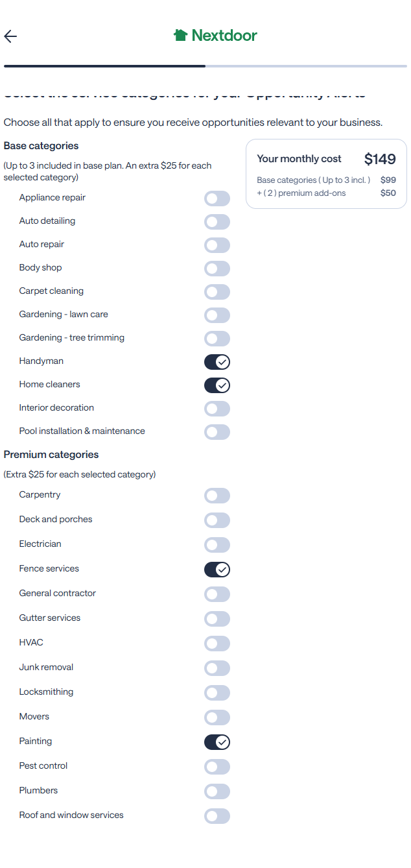Viewport: 411px width, 868px height.
Task: Toggle Roof and window services on
Action: [217, 816]
